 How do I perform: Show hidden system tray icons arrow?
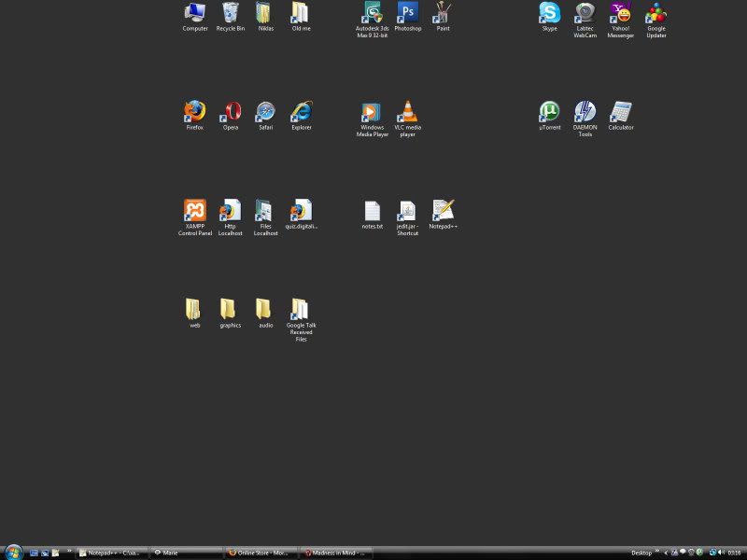pyautogui.click(x=665, y=553)
